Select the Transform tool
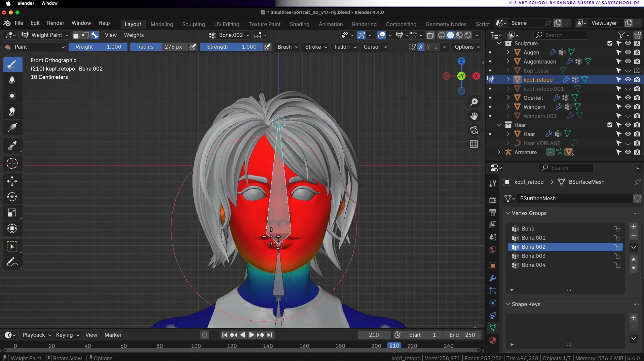Image resolution: width=644 pixels, height=361 pixels. coord(12,229)
